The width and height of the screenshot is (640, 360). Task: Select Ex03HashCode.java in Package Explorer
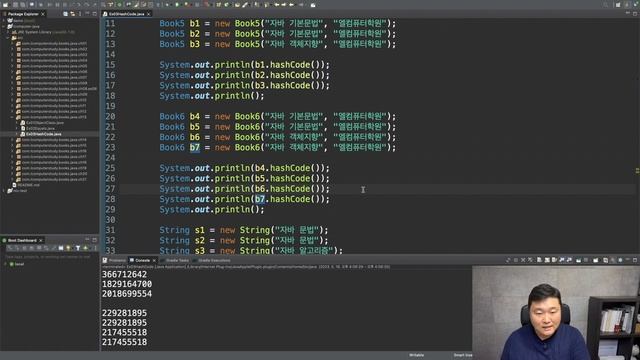coord(44,134)
